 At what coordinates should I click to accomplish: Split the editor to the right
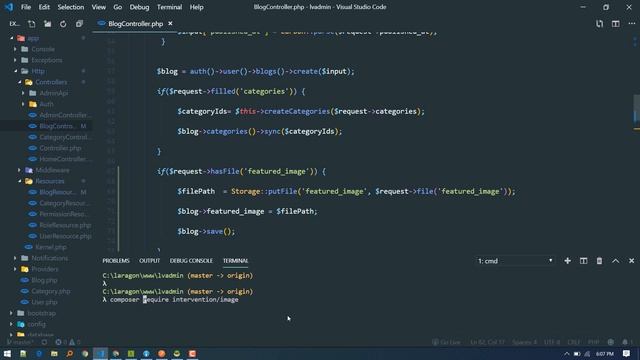pyautogui.click(x=616, y=24)
